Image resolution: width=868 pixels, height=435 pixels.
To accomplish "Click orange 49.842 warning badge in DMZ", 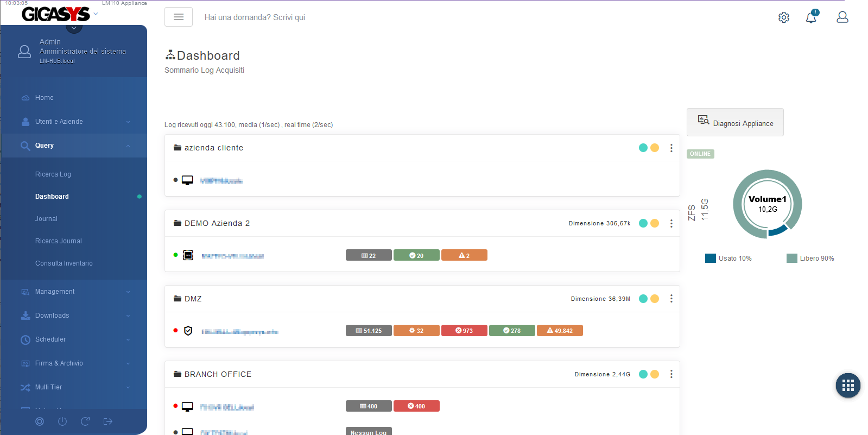I will (560, 331).
